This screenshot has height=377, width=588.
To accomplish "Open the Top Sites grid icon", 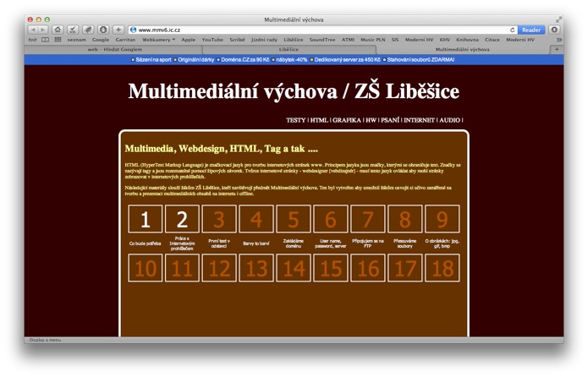I will coord(57,39).
